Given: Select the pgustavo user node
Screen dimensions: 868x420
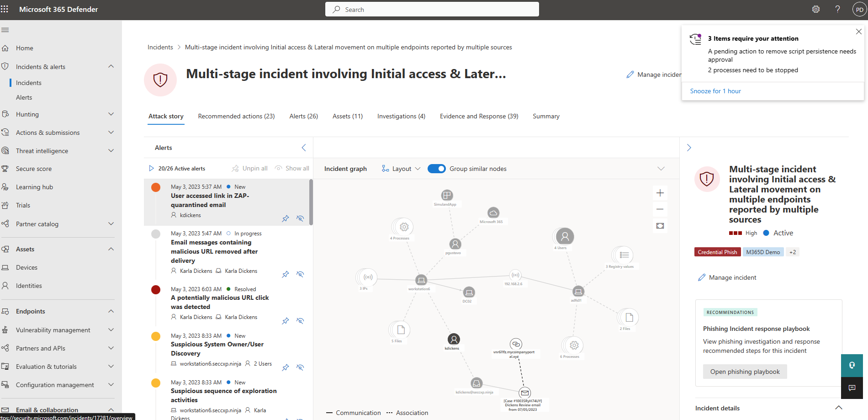Looking at the screenshot, I should pos(455,244).
